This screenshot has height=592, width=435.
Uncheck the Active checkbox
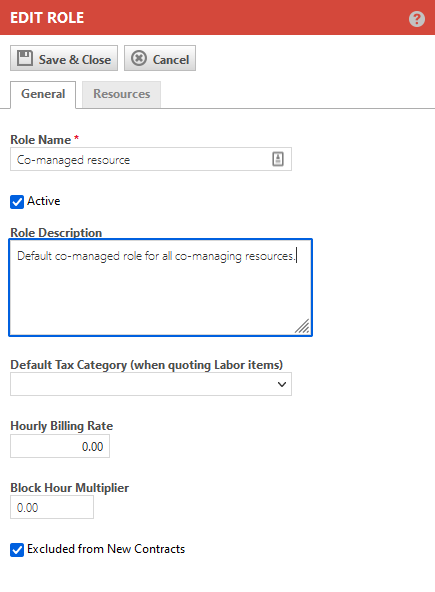(17, 202)
